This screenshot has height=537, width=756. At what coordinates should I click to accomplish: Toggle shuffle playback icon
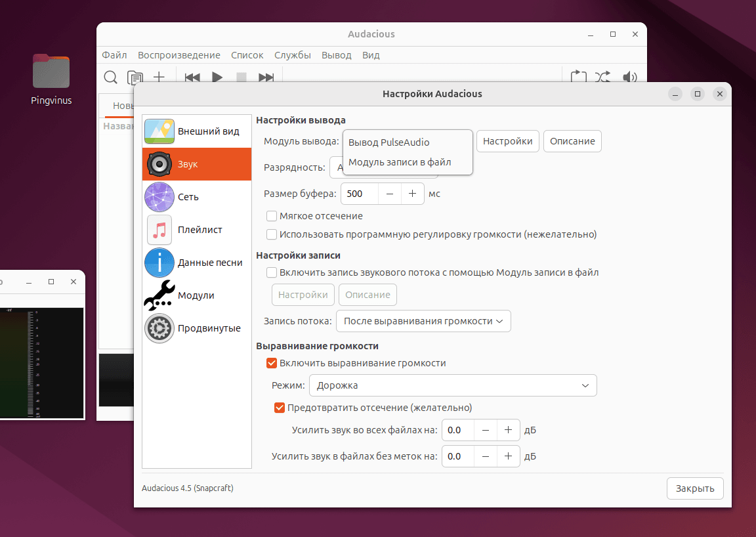point(603,77)
